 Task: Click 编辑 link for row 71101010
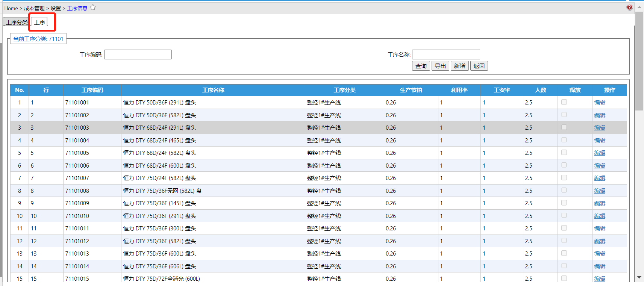click(600, 216)
